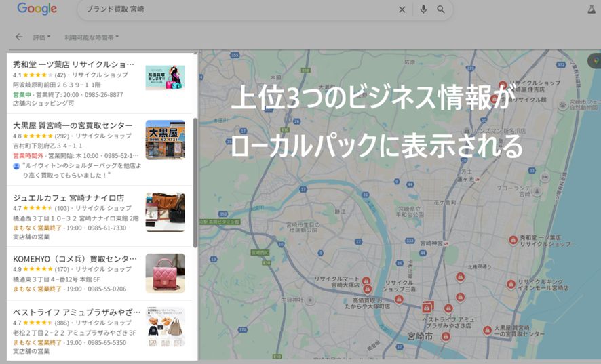Open the 評価 filter dropdown
This screenshot has height=364, width=601.
pyautogui.click(x=41, y=37)
